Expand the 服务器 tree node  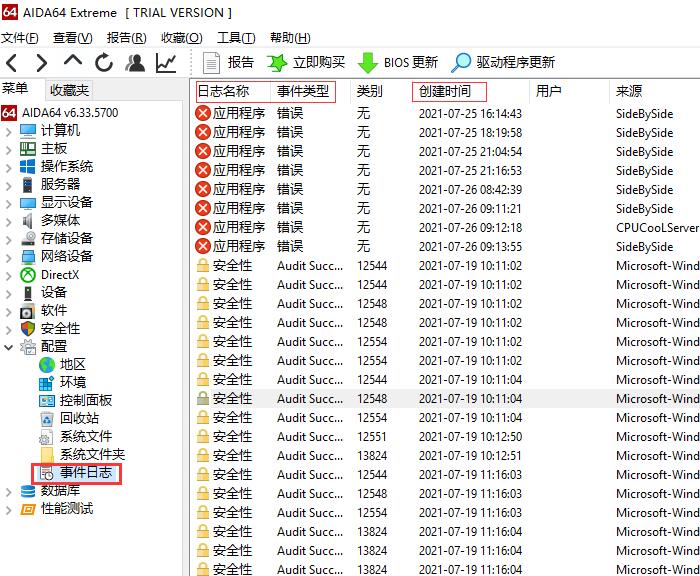pyautogui.click(x=8, y=186)
